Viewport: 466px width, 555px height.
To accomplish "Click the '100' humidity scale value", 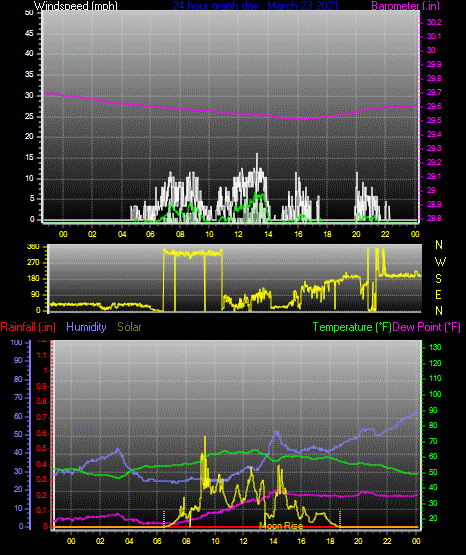I will coord(17,342).
